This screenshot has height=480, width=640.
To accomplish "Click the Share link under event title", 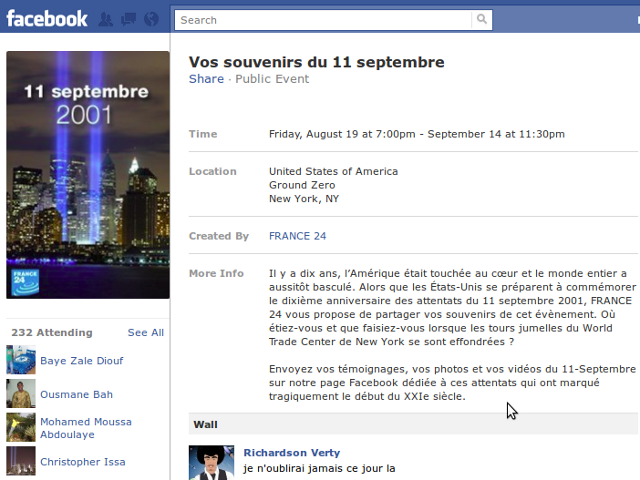I will click(206, 79).
